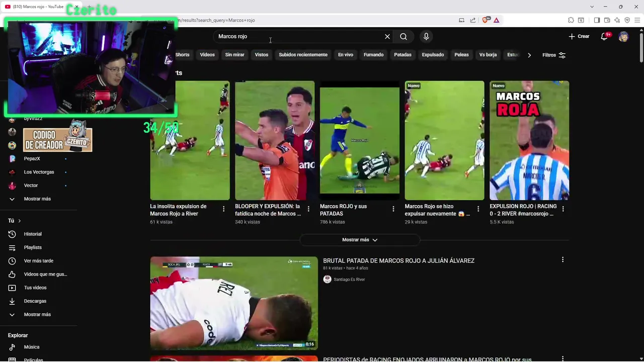Open the browser hamburger menu
This screenshot has height=362, width=644.
tap(637, 20)
